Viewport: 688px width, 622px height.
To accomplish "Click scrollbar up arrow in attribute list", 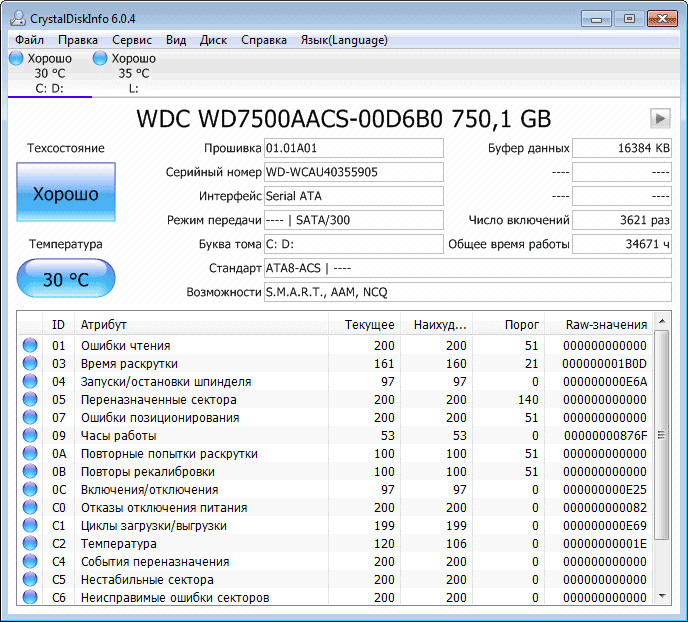I will pyautogui.click(x=662, y=322).
